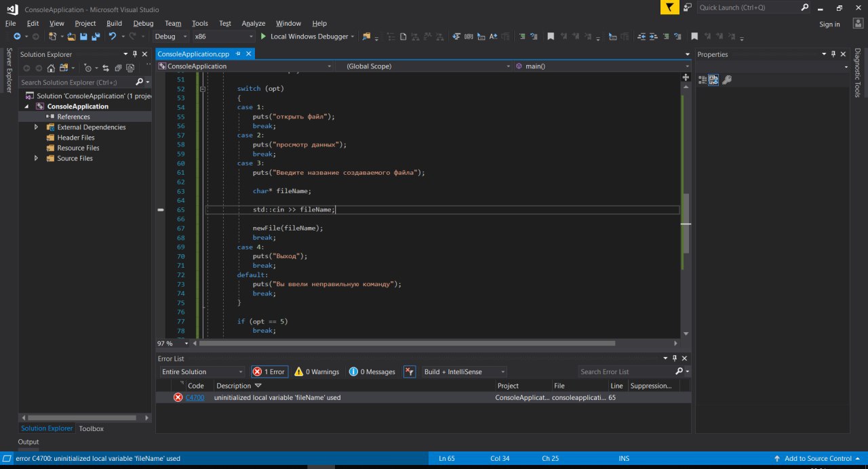Expand the External Dependencies node

(x=36, y=127)
